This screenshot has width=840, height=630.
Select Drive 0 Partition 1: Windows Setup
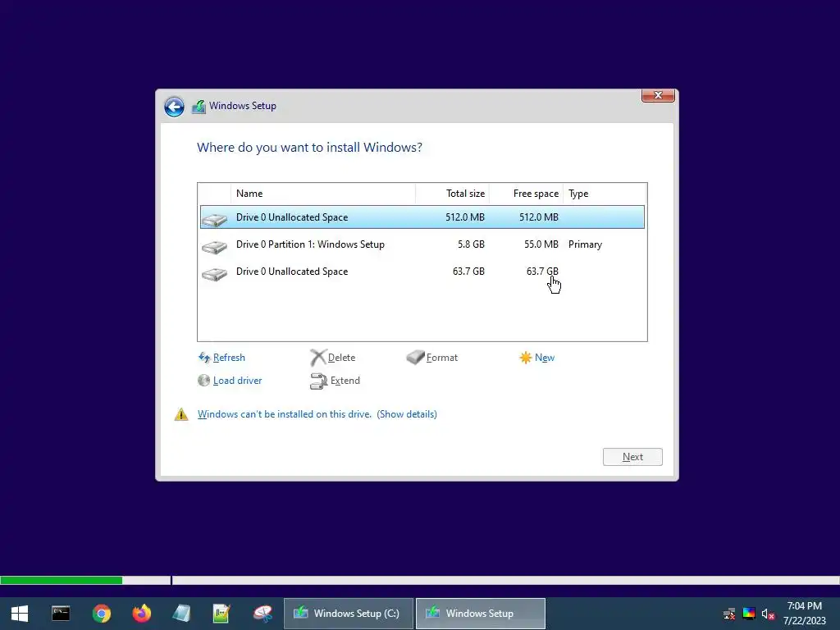point(422,244)
